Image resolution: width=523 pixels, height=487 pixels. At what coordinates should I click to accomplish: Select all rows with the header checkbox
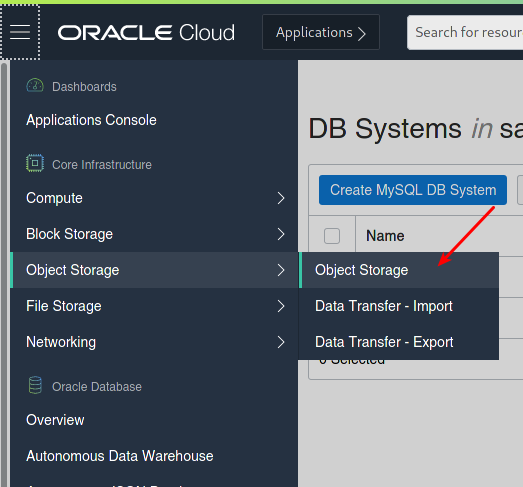(332, 236)
